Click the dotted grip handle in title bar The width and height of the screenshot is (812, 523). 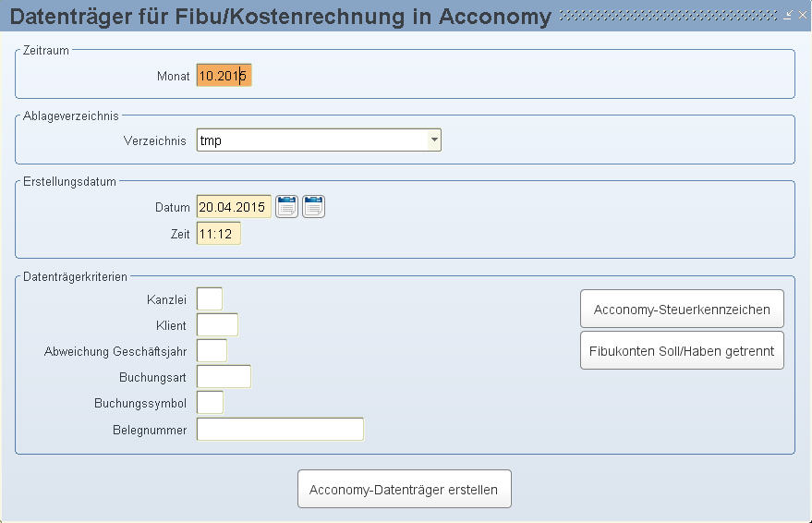(669, 16)
